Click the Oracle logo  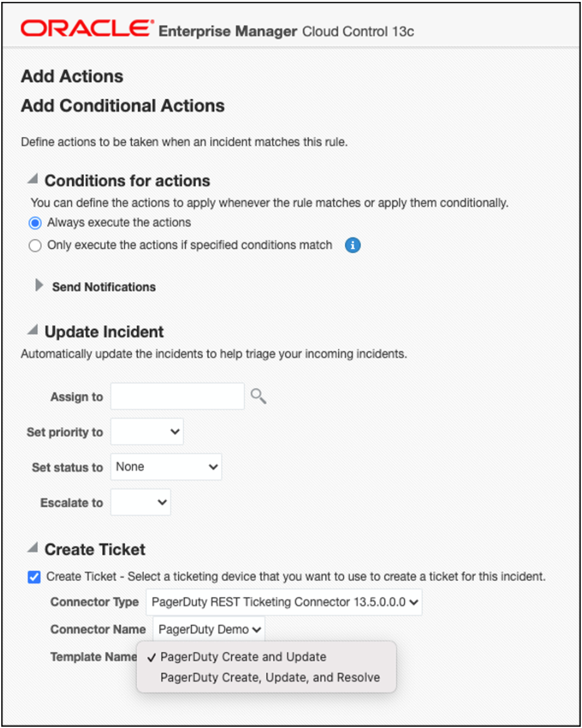point(87,28)
